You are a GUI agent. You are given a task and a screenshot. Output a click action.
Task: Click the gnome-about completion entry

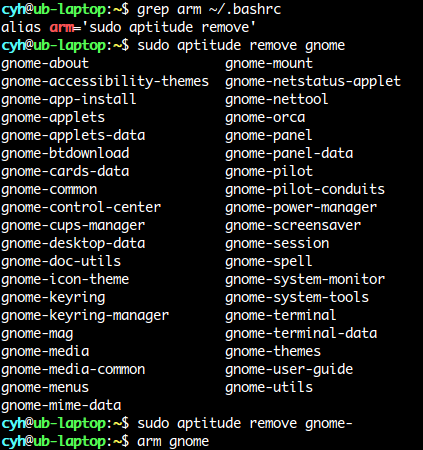(x=45, y=64)
